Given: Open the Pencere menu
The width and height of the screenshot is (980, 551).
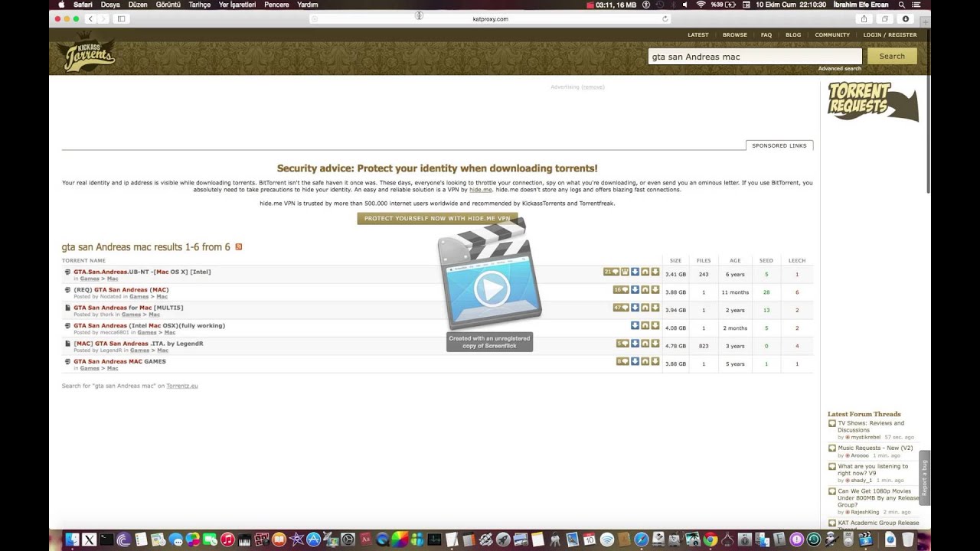Looking at the screenshot, I should 276,5.
